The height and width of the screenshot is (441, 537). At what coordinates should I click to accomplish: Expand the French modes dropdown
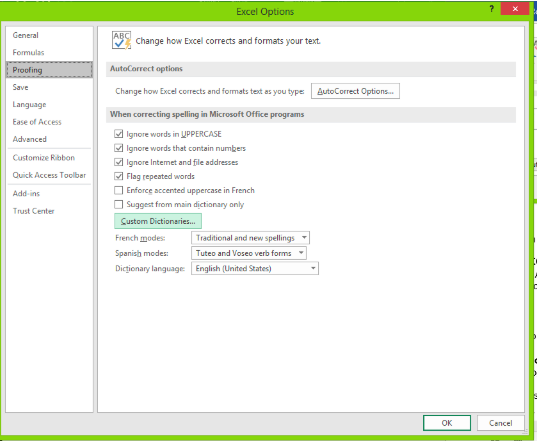click(x=250, y=238)
